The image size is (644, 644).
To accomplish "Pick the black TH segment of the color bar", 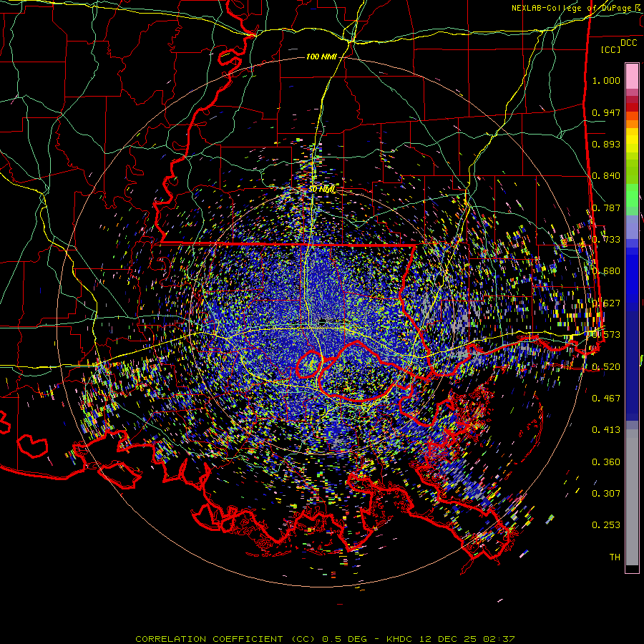I will coord(632,568).
